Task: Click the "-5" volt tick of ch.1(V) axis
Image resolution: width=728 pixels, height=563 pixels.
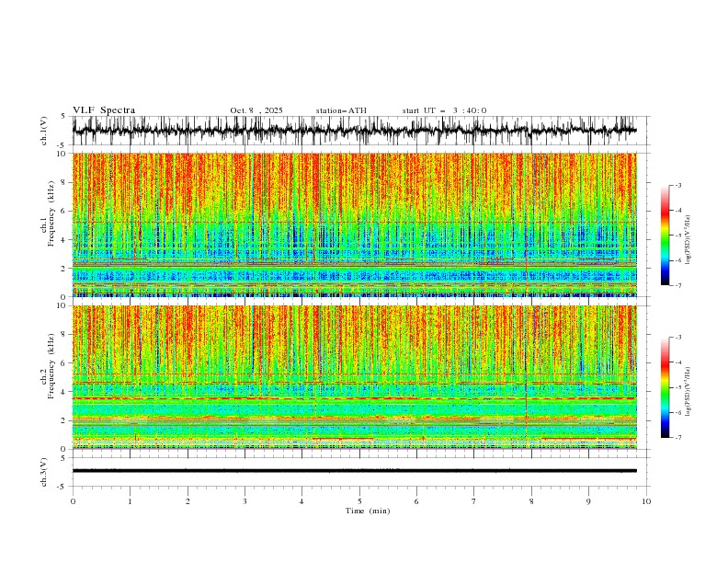Action: pos(63,145)
